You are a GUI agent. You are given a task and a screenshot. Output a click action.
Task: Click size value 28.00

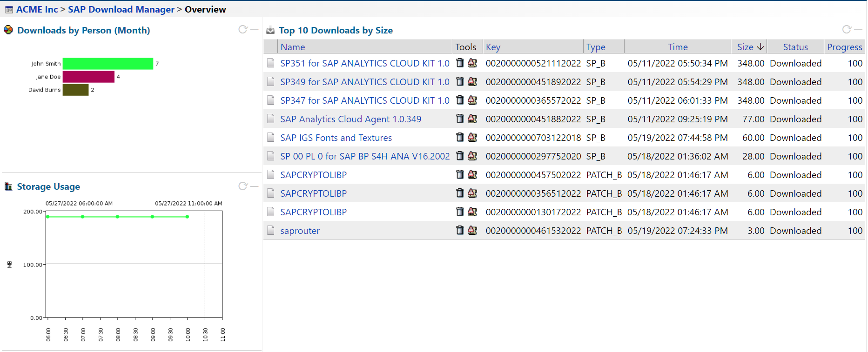tap(753, 156)
